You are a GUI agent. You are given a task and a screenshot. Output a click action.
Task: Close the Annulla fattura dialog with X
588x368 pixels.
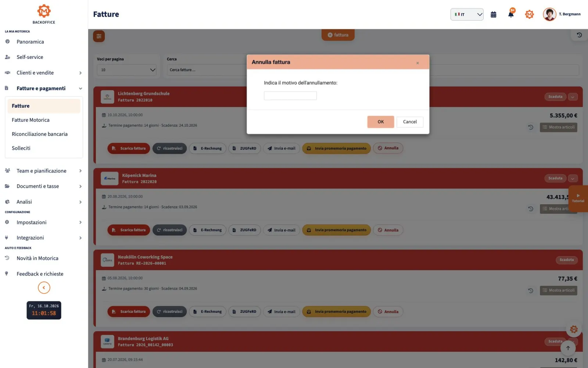pyautogui.click(x=417, y=63)
